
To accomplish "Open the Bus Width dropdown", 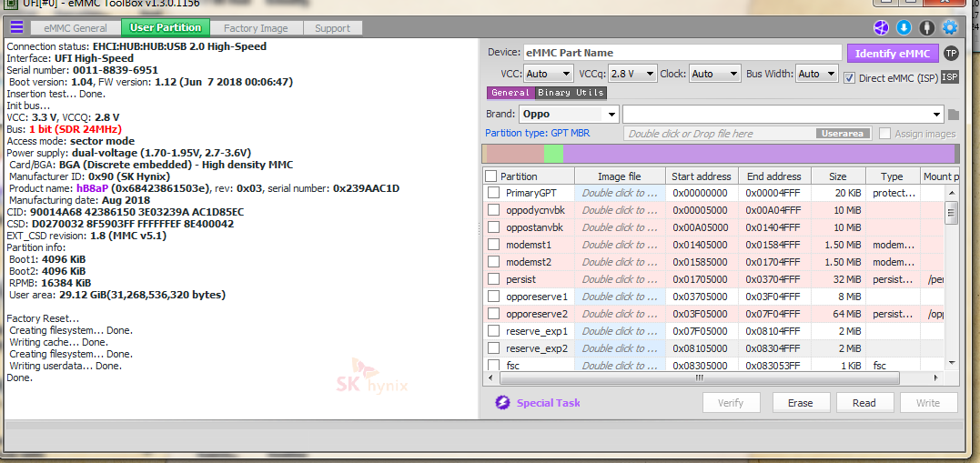I will pos(817,74).
